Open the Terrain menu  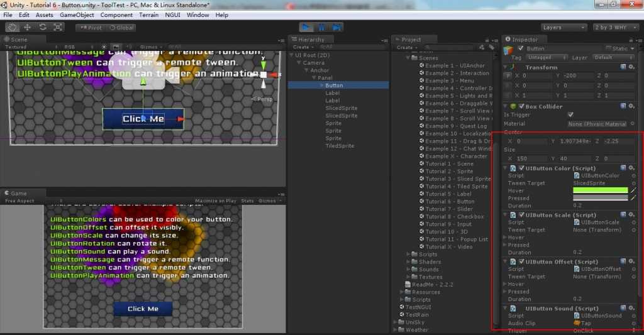pos(148,15)
